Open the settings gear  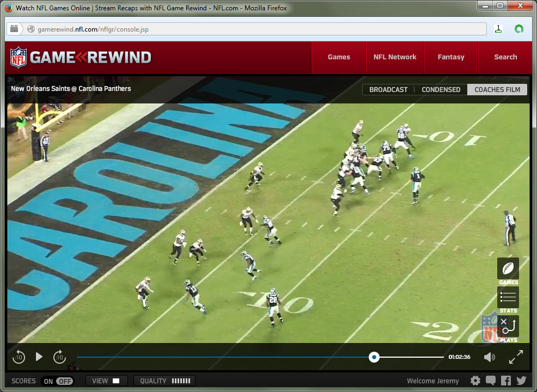point(475,381)
